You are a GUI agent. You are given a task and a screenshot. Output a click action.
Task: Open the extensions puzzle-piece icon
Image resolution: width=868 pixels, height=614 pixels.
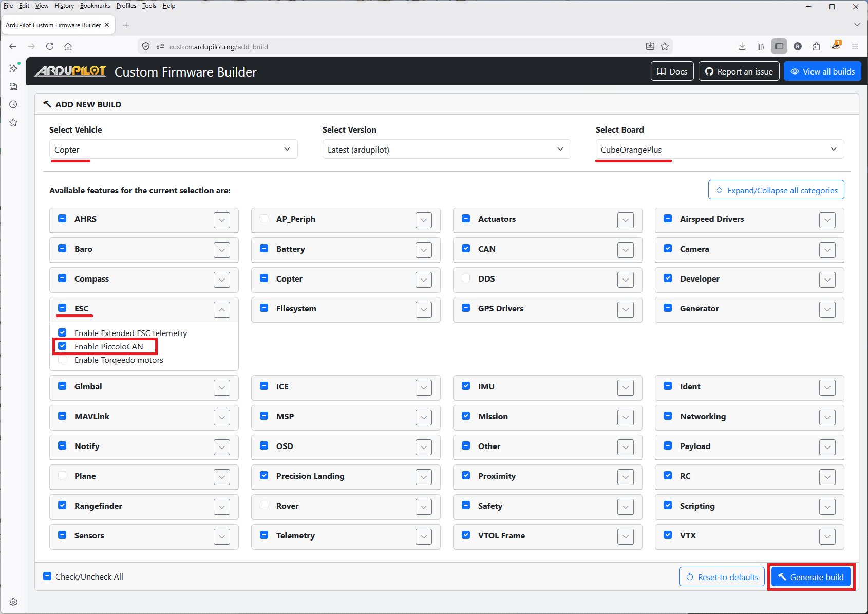pos(817,46)
